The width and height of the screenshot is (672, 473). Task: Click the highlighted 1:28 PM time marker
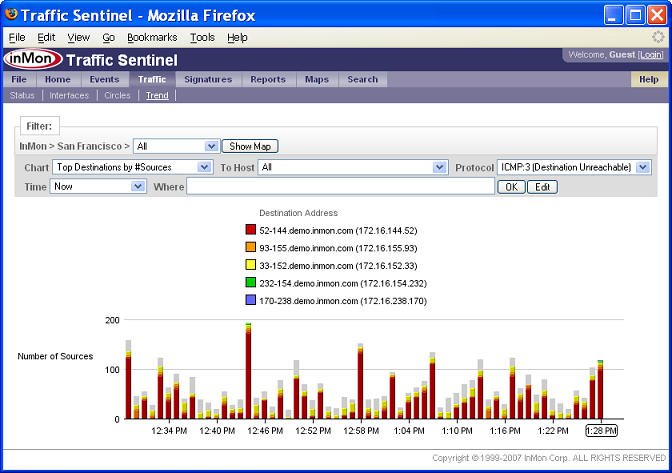(601, 431)
